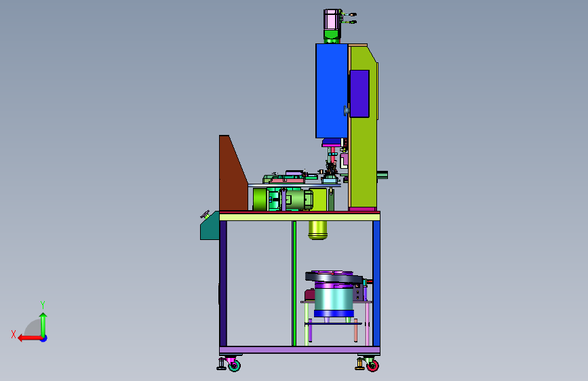Select the thin green center post under table

tap(294, 283)
